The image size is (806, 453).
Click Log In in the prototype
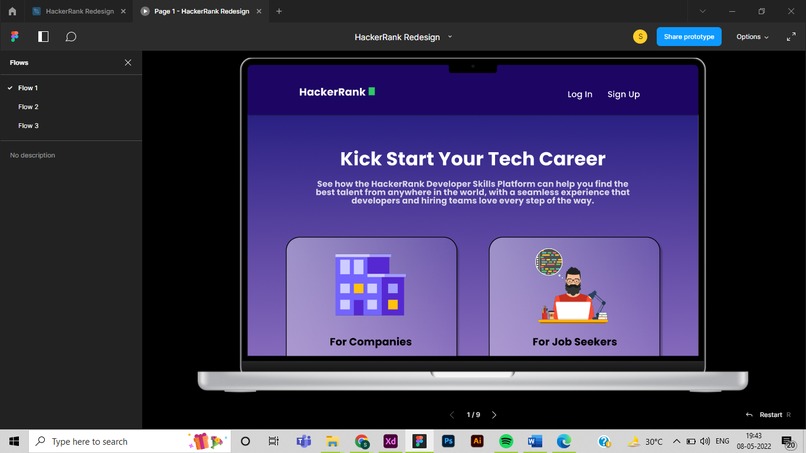coord(580,94)
